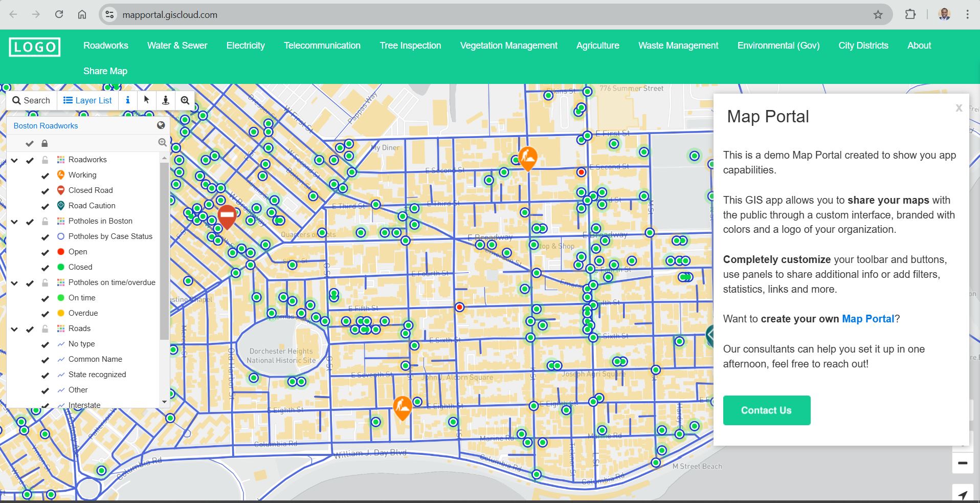Click the red Open pothole color dot
This screenshot has height=503, width=980.
pos(60,251)
